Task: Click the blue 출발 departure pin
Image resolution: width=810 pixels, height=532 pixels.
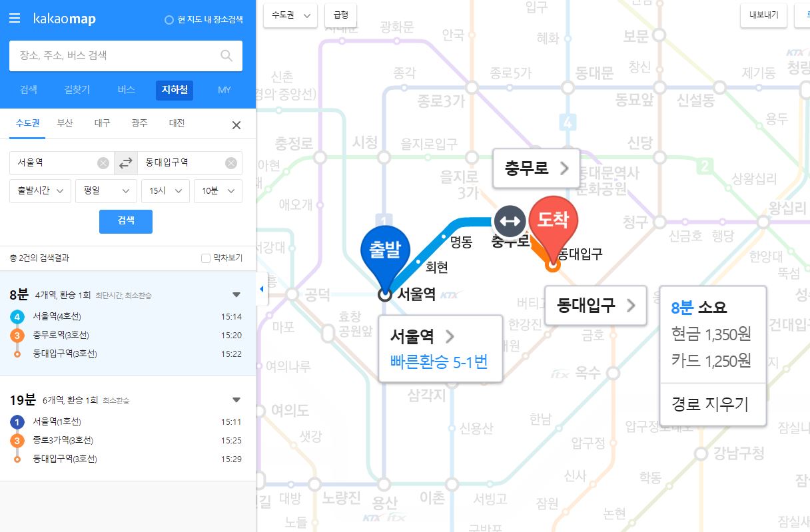Action: click(x=384, y=253)
